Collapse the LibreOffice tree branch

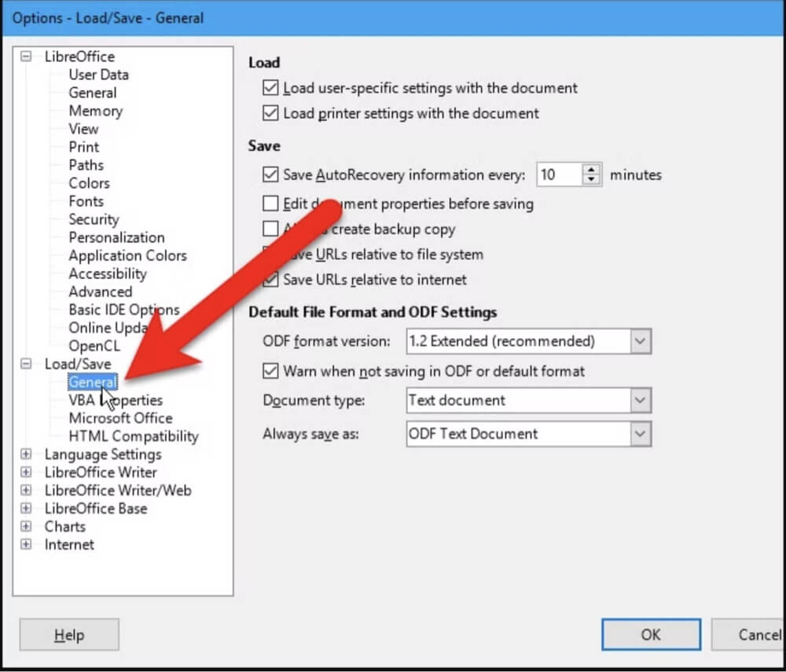(x=24, y=57)
